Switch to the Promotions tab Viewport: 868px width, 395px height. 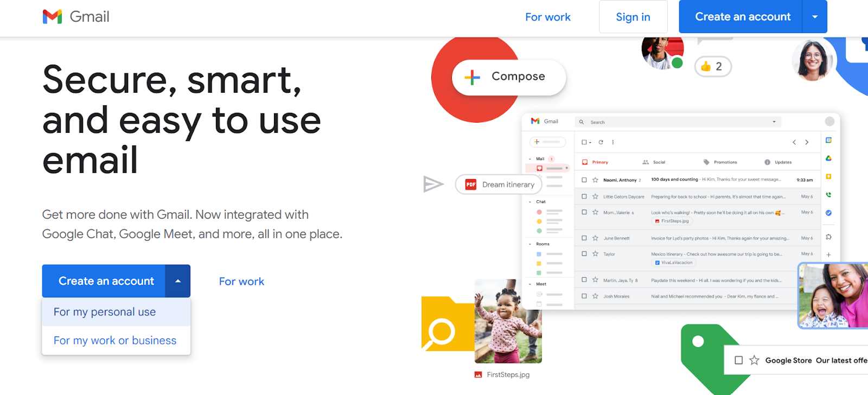(x=720, y=162)
